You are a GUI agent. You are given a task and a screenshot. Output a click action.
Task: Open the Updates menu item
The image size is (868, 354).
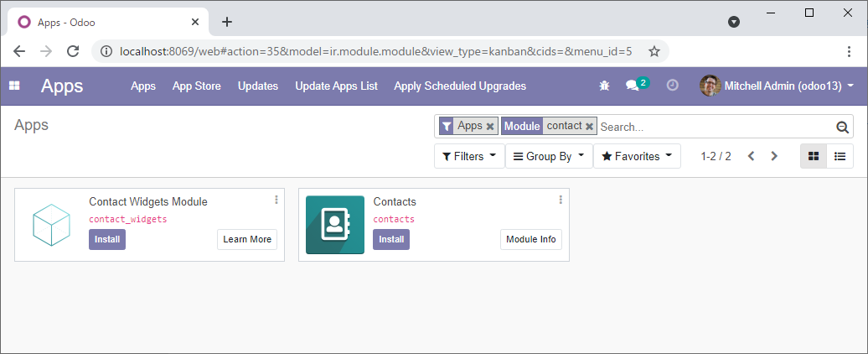coord(258,86)
